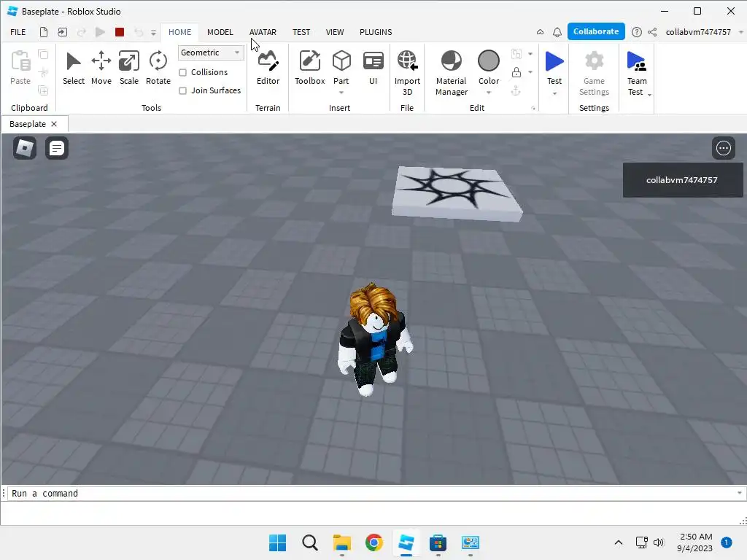Start the Test play button
This screenshot has height=560, width=747.
554,62
